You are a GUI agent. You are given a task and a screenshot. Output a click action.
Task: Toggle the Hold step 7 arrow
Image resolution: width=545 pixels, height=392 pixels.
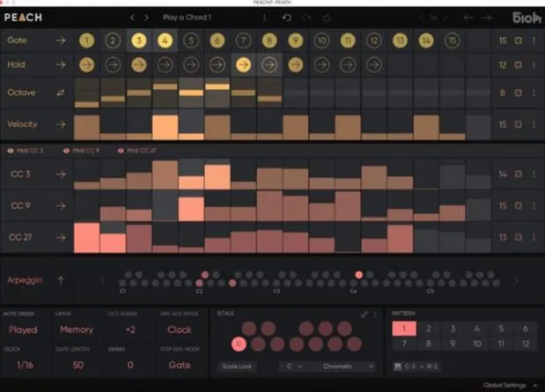pyautogui.click(x=242, y=64)
